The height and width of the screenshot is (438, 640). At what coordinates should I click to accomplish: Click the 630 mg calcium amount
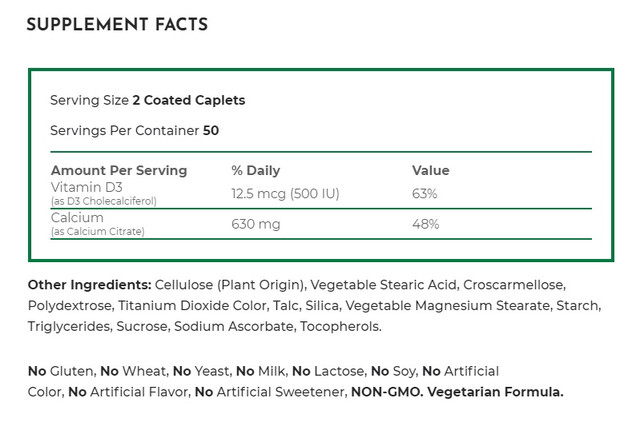pos(255,224)
